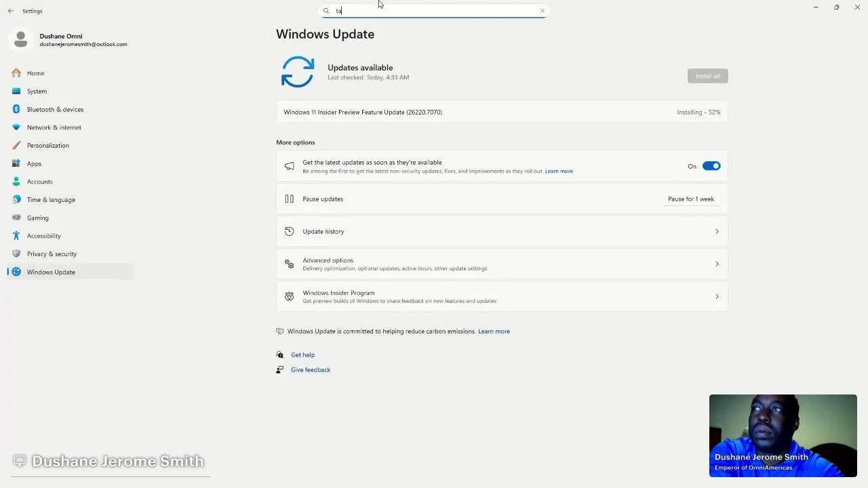Screen dimensions: 868x488
Task: Click the webcam video thumbnail
Action: pos(783,436)
